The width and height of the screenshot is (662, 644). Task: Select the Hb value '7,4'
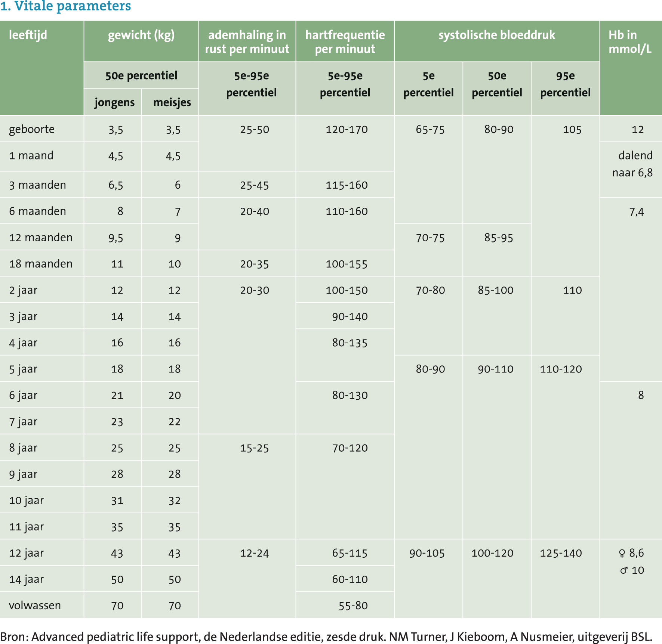pyautogui.click(x=637, y=212)
